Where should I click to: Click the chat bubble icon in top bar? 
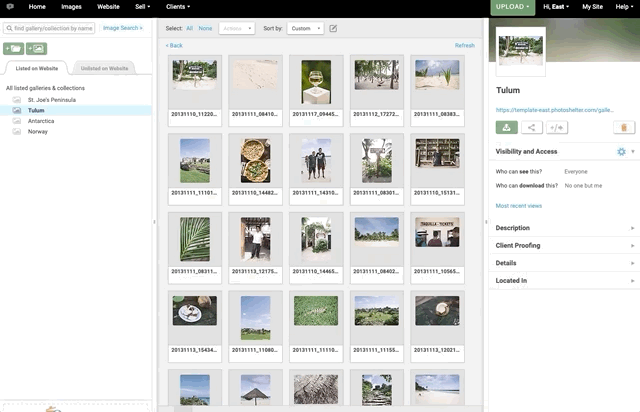10,7
